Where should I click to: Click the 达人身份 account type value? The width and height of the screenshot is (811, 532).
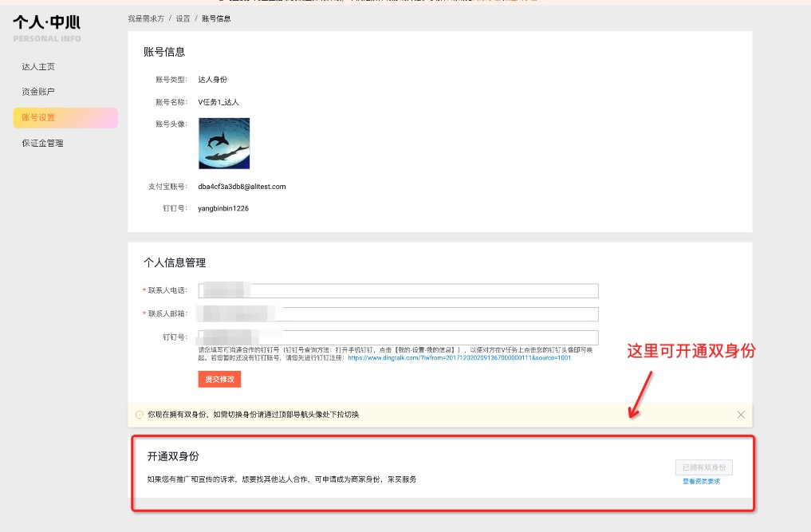tap(213, 80)
